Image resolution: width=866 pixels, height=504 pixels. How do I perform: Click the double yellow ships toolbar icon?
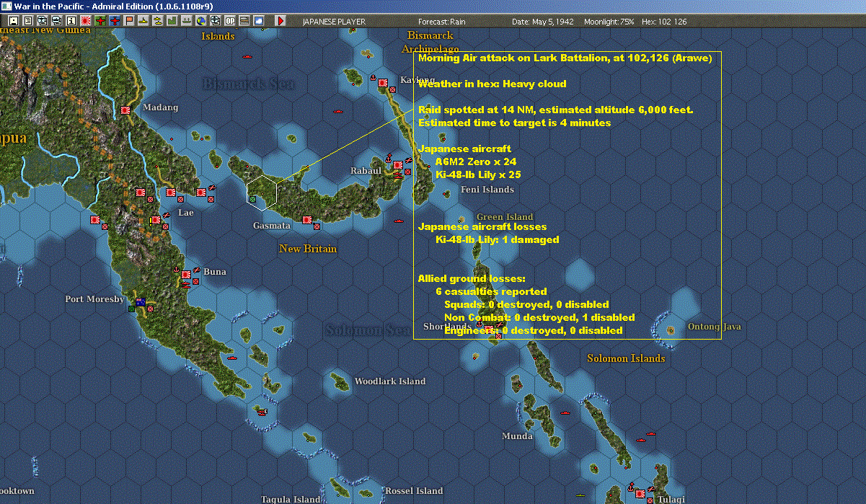click(157, 21)
